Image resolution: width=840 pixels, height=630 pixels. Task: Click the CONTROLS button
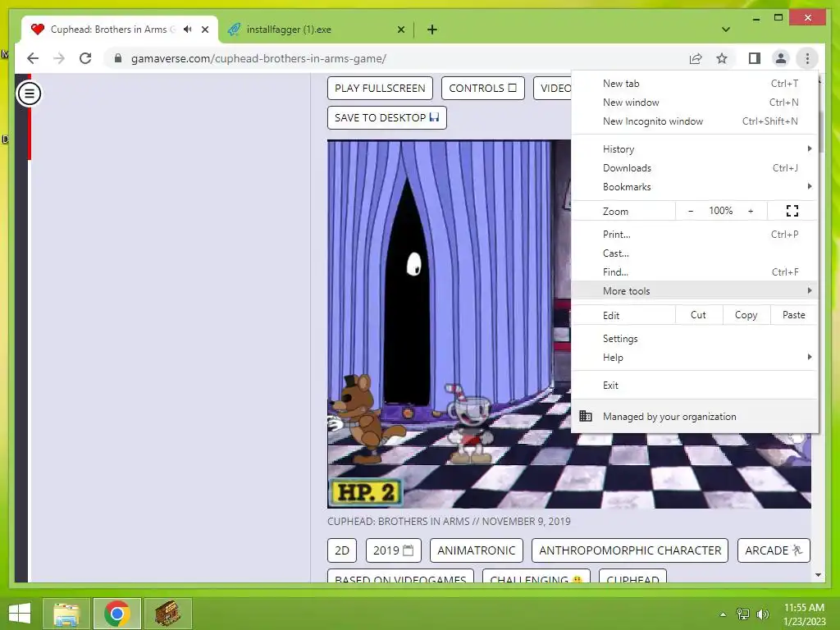click(x=482, y=88)
